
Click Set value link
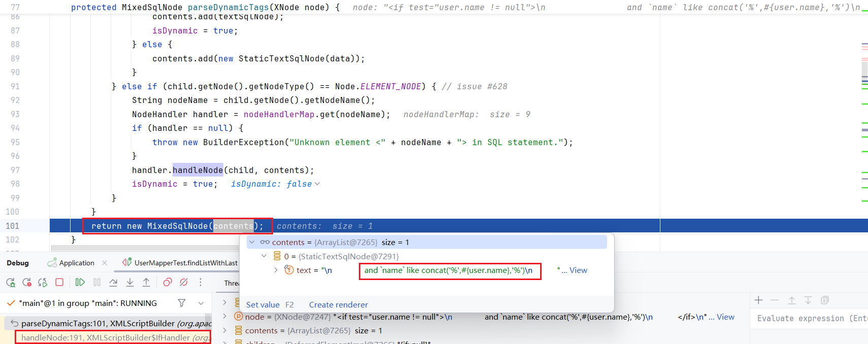pyautogui.click(x=263, y=304)
